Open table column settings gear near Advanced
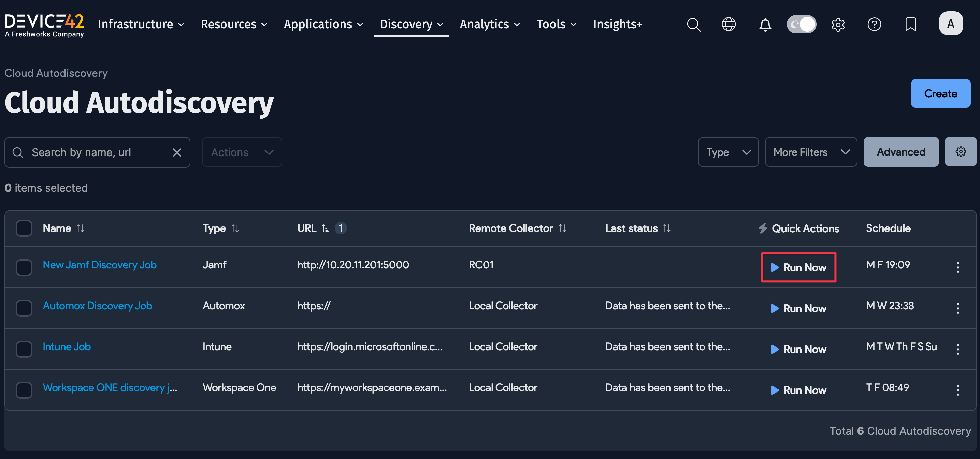980x459 pixels. tap(961, 151)
